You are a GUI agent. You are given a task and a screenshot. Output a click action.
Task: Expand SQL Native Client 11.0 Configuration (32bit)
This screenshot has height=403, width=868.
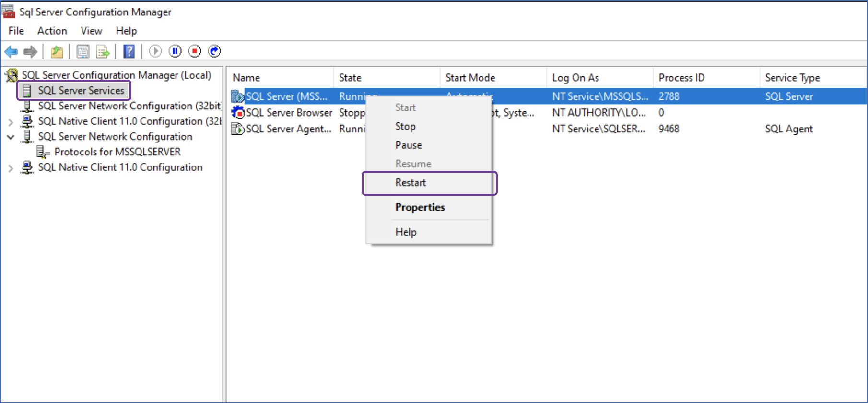click(11, 122)
